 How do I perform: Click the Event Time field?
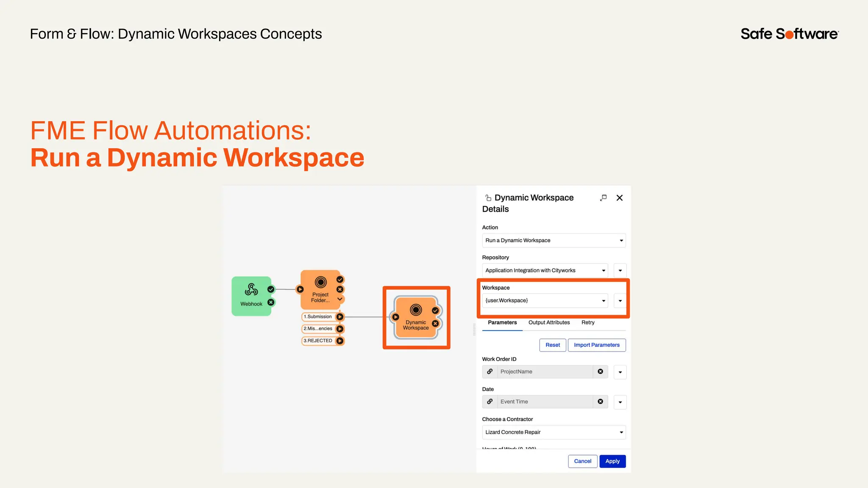pyautogui.click(x=545, y=402)
